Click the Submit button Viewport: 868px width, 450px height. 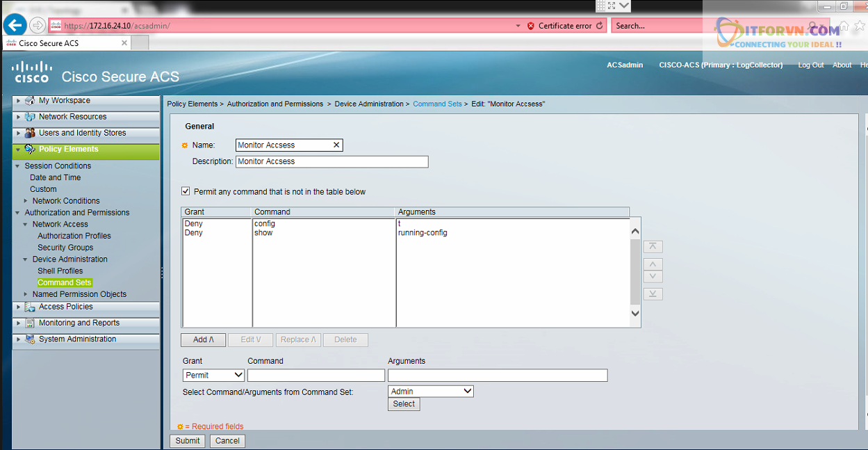point(187,440)
